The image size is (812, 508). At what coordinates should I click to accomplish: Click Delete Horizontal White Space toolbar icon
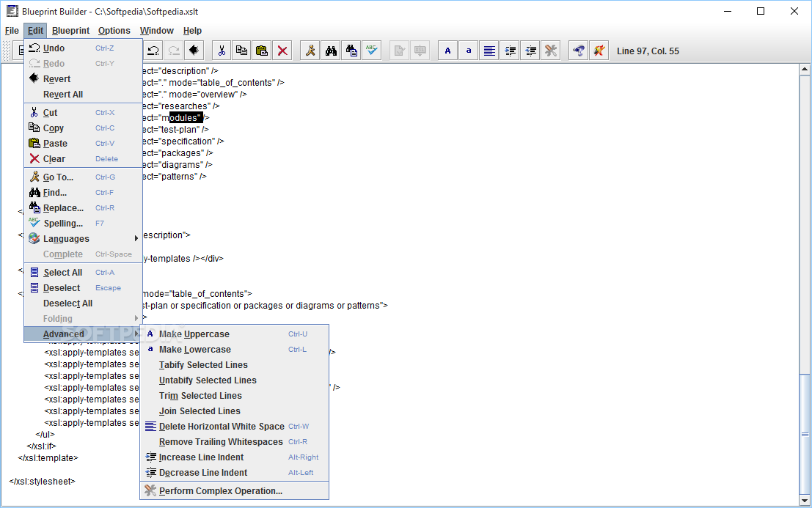pyautogui.click(x=489, y=51)
